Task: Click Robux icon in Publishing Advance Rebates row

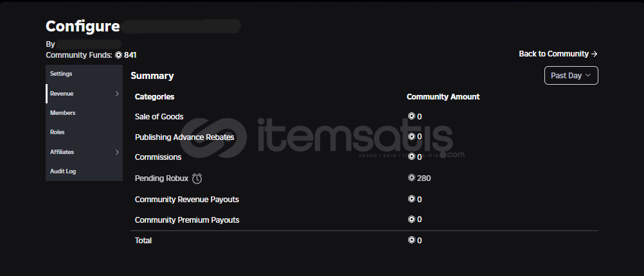Action: tap(411, 137)
